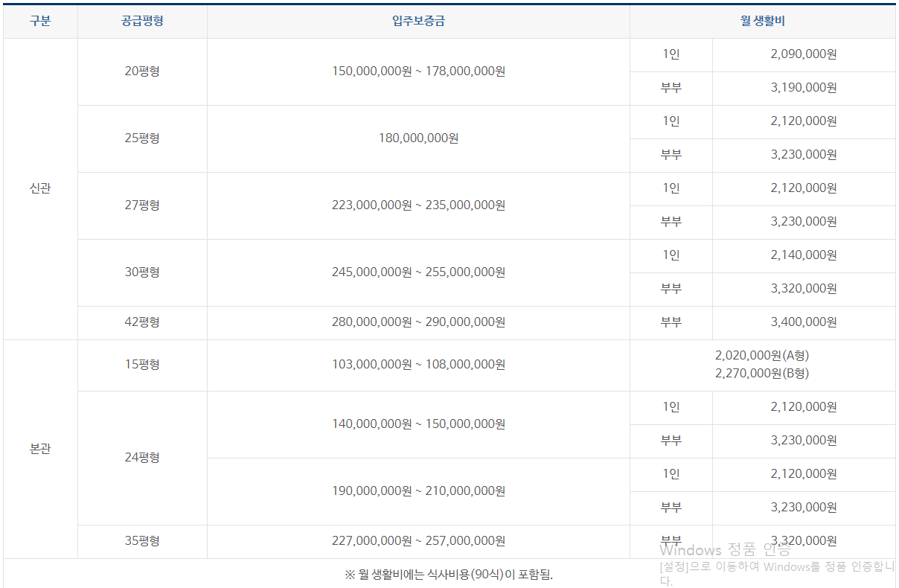This screenshot has width=899, height=588.
Task: Click the 공급평형 column header
Action: [142, 21]
